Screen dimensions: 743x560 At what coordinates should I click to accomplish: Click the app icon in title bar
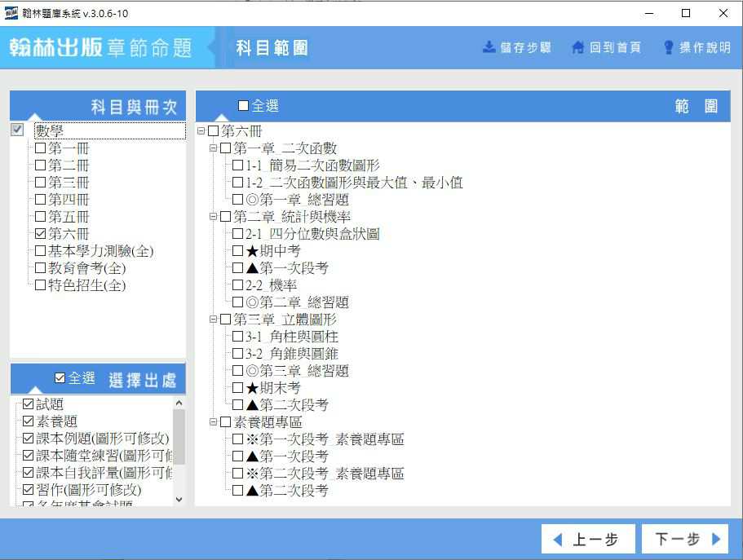coord(11,13)
